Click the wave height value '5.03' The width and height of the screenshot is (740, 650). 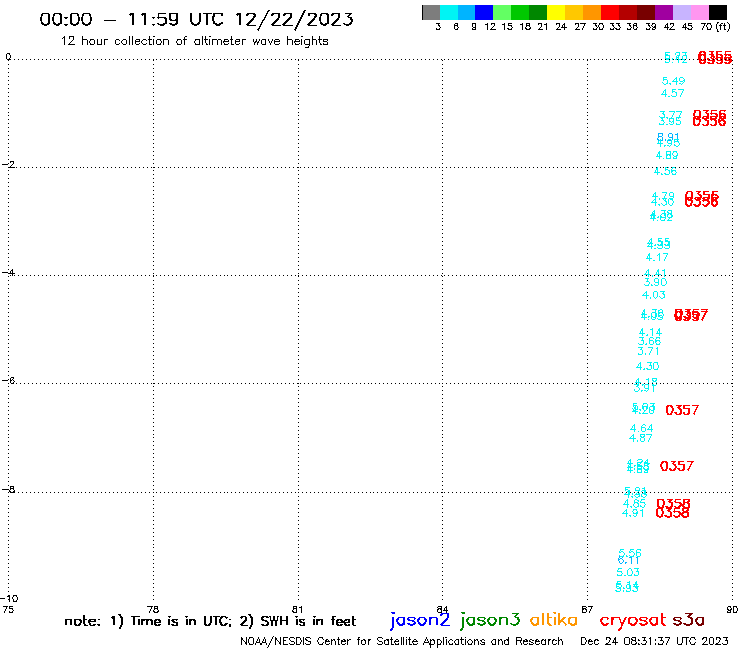pos(628,573)
